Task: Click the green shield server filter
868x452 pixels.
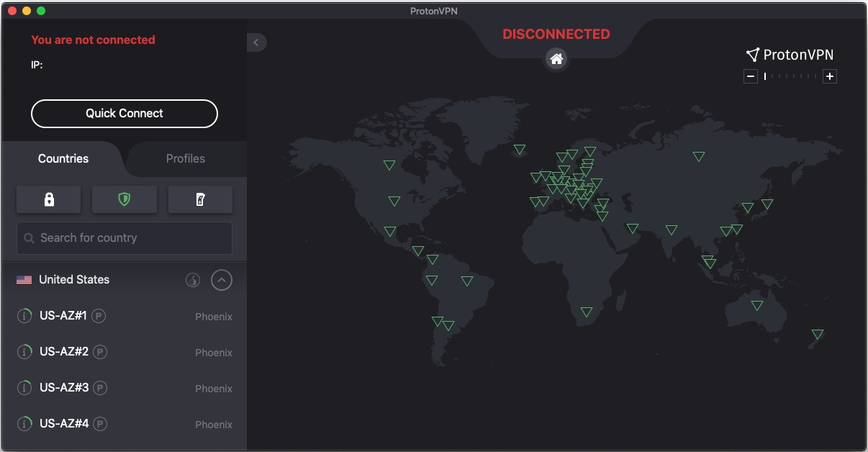Action: [124, 199]
